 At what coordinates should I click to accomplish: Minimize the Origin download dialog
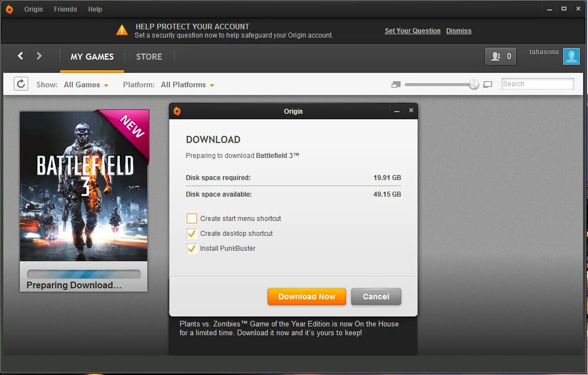pos(397,111)
